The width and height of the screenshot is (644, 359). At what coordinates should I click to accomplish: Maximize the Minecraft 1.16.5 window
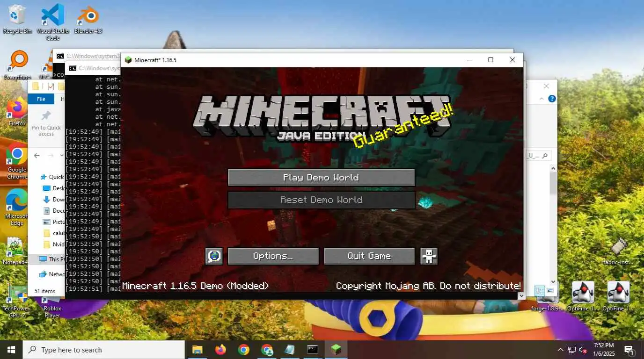[490, 60]
